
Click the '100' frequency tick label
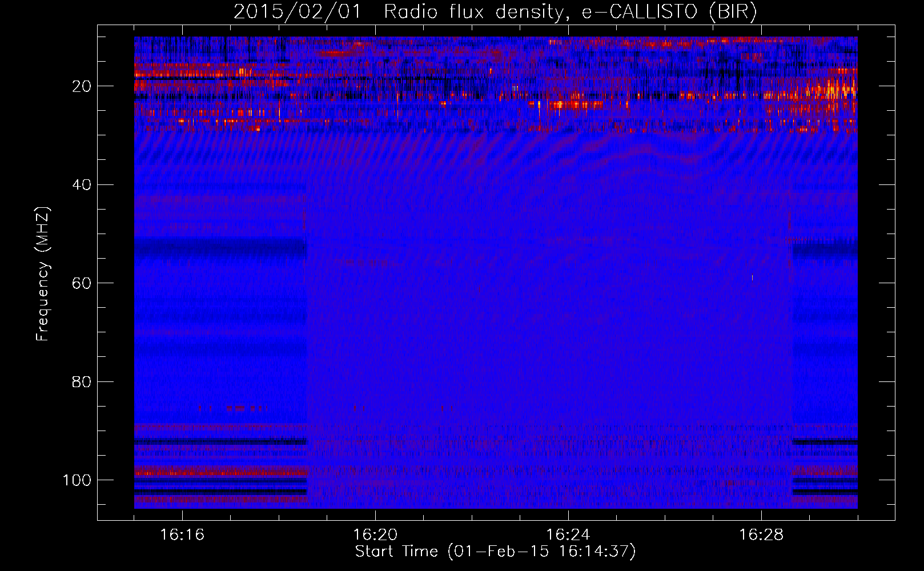coord(77,480)
